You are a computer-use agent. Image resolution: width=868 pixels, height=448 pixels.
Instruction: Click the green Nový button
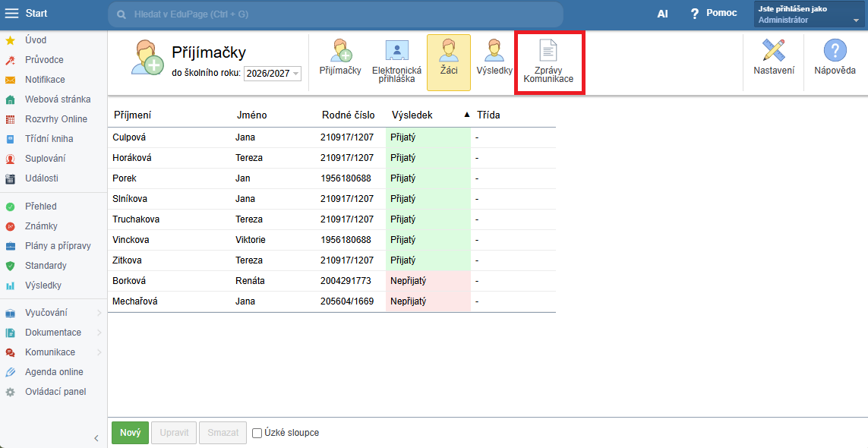(130, 433)
